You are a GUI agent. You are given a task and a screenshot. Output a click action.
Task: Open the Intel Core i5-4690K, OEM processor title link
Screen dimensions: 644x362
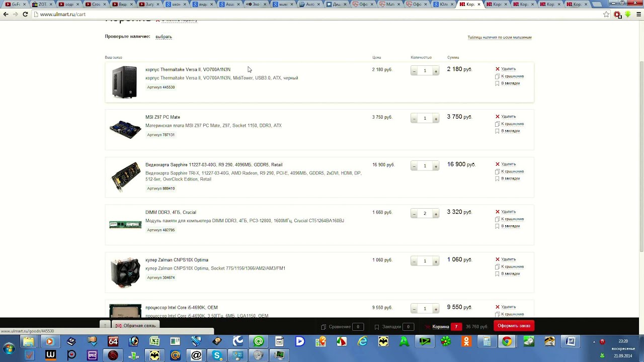(x=182, y=308)
